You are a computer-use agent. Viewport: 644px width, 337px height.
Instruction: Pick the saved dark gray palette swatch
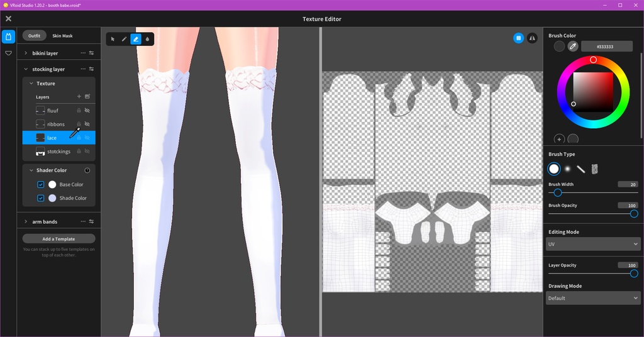(572, 139)
